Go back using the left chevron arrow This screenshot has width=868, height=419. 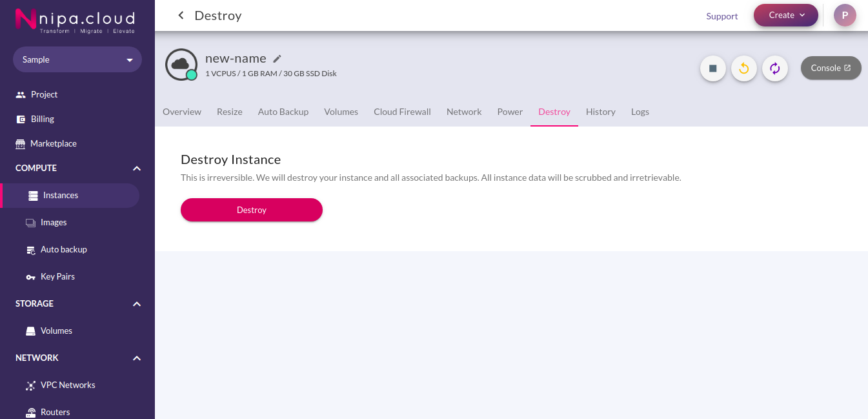tap(181, 15)
